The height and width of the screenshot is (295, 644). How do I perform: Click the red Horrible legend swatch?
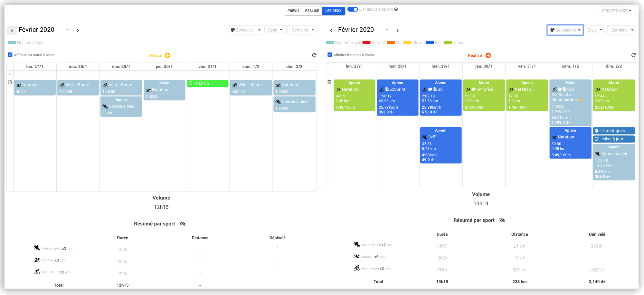click(x=366, y=42)
